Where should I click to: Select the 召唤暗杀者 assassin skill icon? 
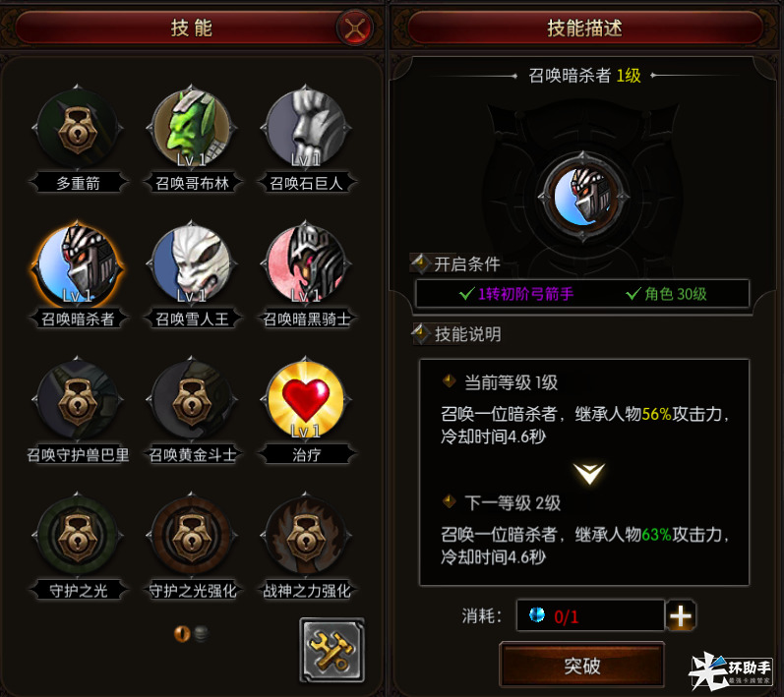click(78, 264)
